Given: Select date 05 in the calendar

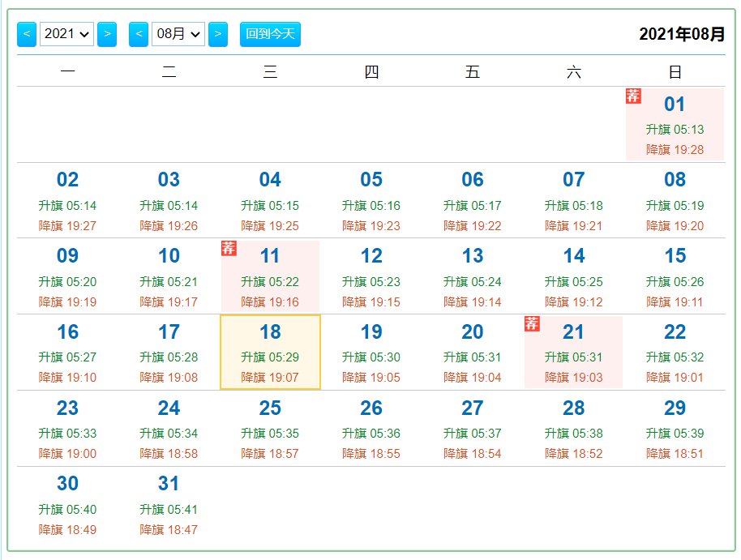Looking at the screenshot, I should click(x=371, y=201).
